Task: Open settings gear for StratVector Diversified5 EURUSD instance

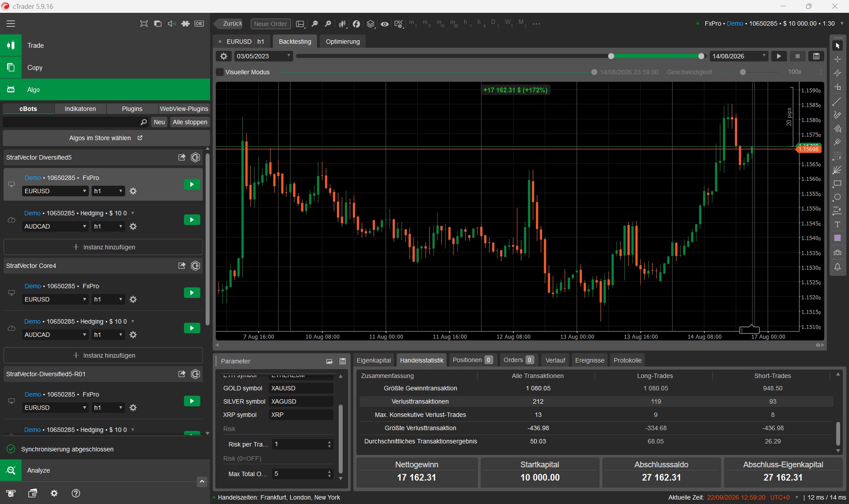Action: (133, 191)
